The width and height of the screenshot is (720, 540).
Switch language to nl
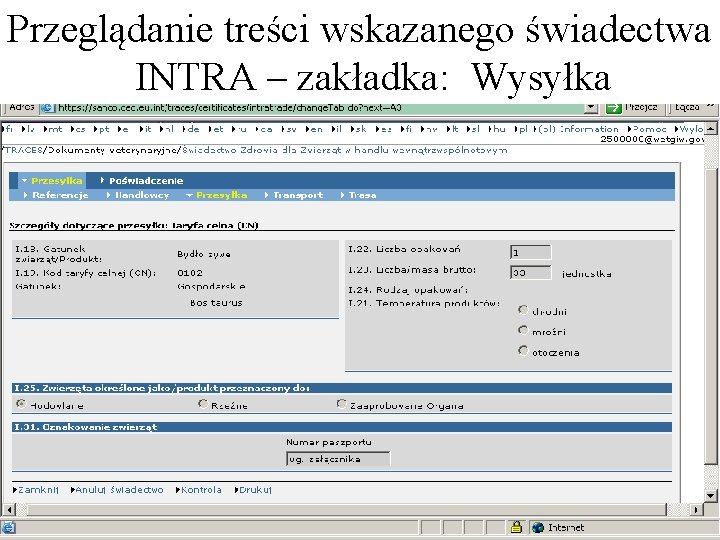click(x=169, y=129)
